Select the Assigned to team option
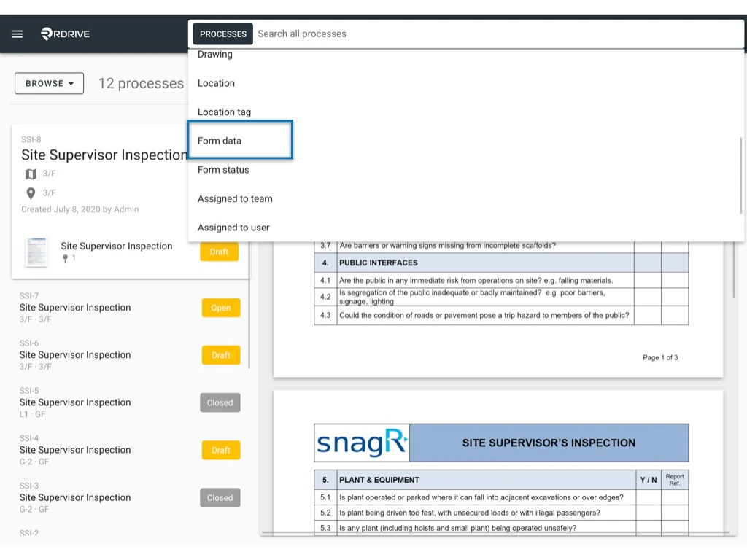Viewport: 747px width, 560px height. coord(235,198)
